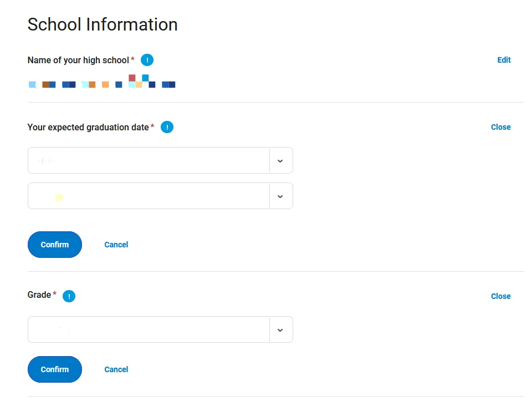Cancel the Grade changes
The width and height of the screenshot is (532, 401).
(x=116, y=369)
